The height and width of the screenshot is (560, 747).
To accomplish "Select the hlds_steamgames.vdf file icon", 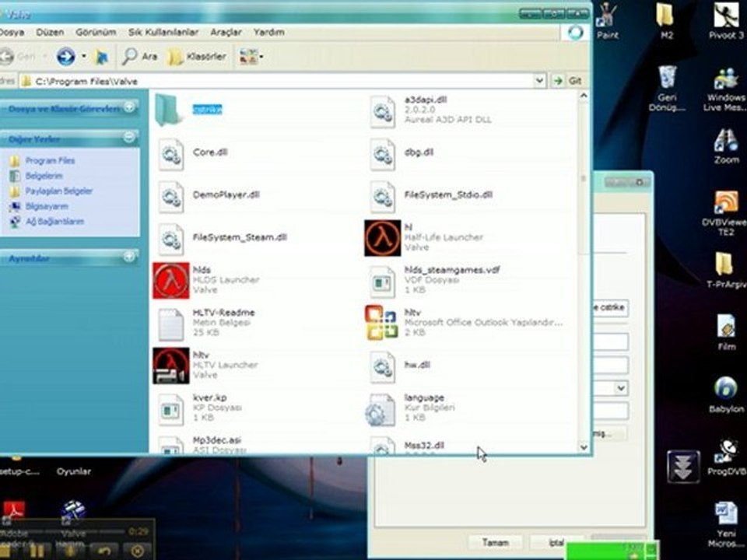I will (383, 282).
